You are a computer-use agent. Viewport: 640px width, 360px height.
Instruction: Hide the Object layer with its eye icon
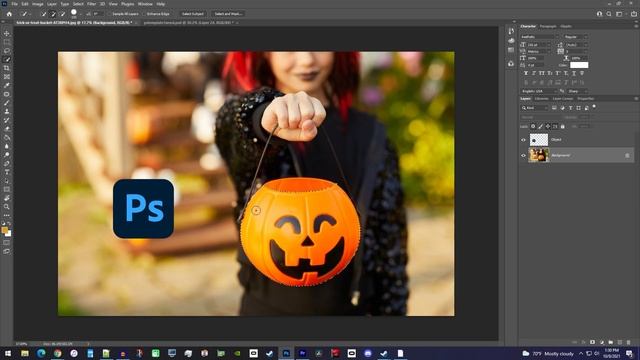tap(523, 140)
